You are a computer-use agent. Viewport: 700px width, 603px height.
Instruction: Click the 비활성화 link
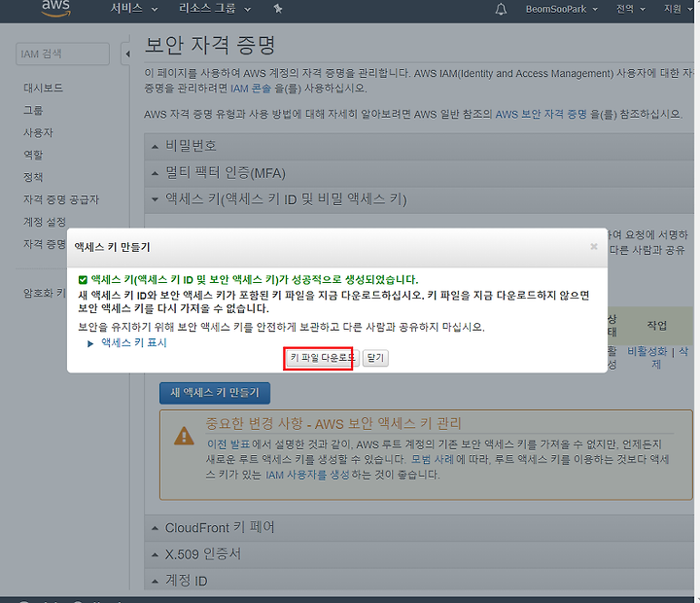pyautogui.click(x=647, y=351)
